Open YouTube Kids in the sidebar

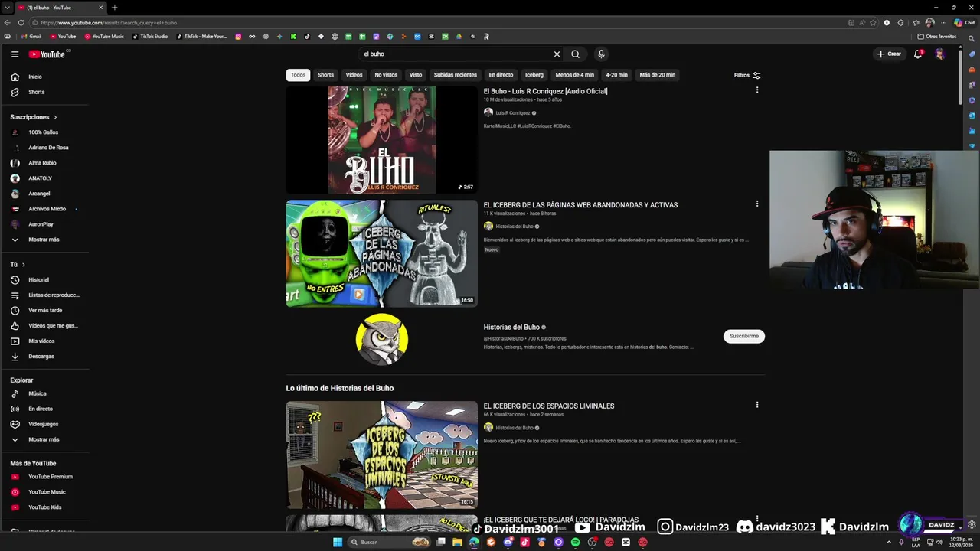(x=44, y=507)
